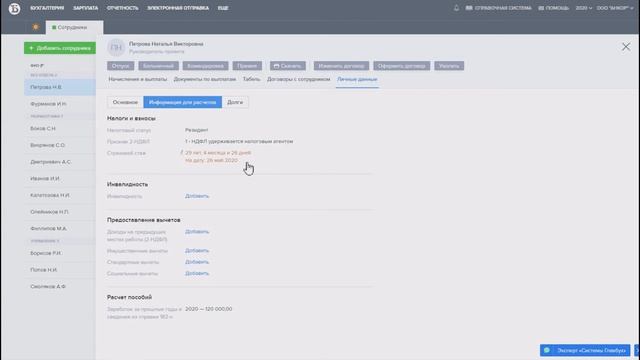
Task: Click the Резидент tax status value
Action: tap(197, 130)
